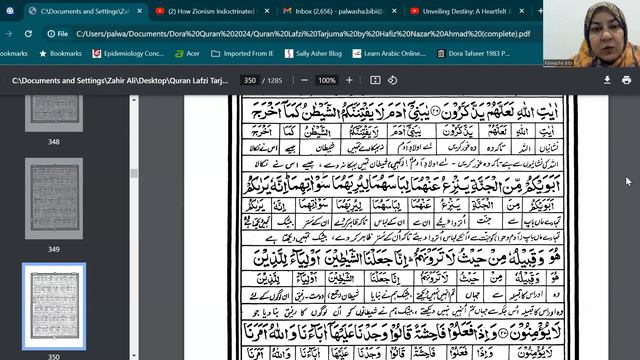Click the forward navigation arrow
The height and width of the screenshot is (360, 640).
[x=9, y=34]
